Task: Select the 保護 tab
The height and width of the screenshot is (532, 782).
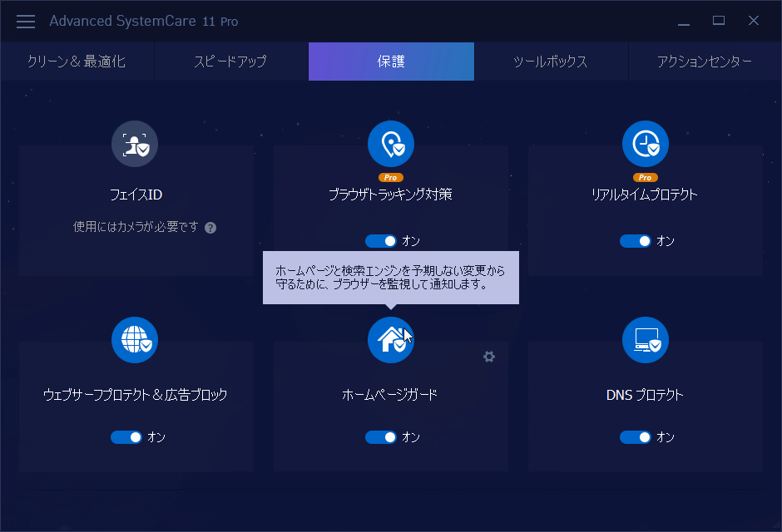Action: (392, 62)
